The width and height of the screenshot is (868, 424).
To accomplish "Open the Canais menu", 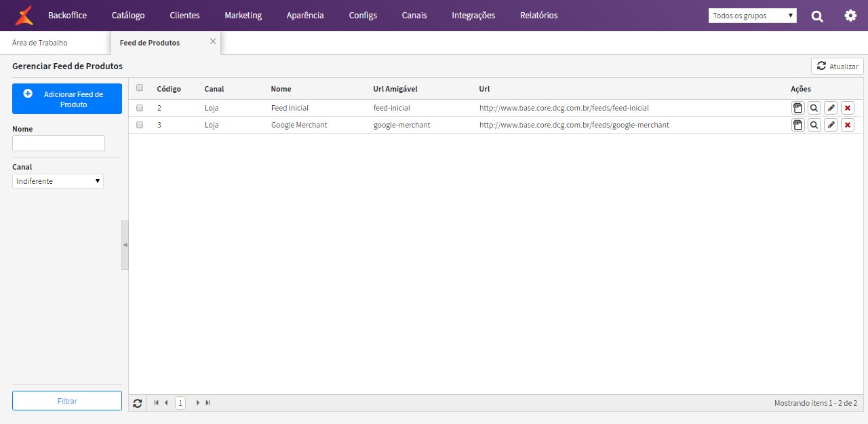I will point(414,16).
